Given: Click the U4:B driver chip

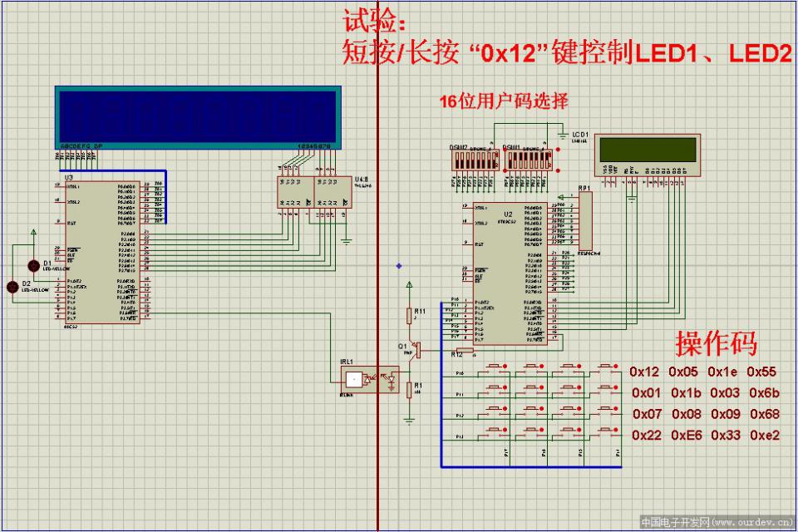Looking at the screenshot, I should pos(331,192).
